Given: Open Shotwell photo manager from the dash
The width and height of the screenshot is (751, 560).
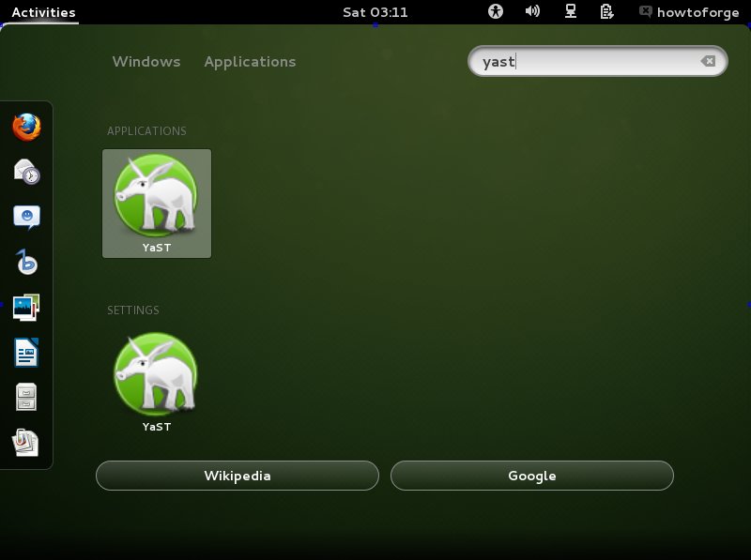Looking at the screenshot, I should tap(26, 308).
